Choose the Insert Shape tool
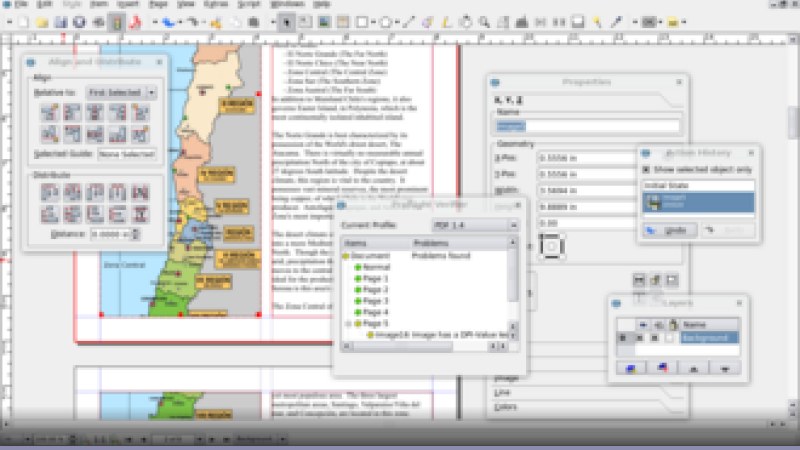 (x=362, y=22)
